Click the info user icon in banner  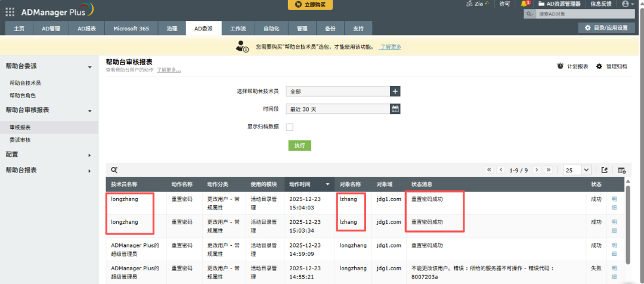pos(242,47)
